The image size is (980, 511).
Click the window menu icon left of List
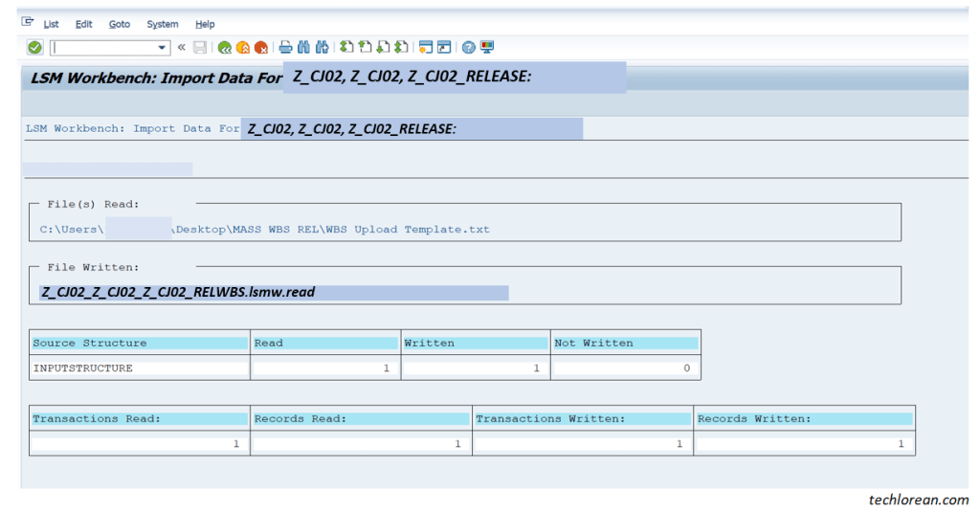tap(28, 22)
